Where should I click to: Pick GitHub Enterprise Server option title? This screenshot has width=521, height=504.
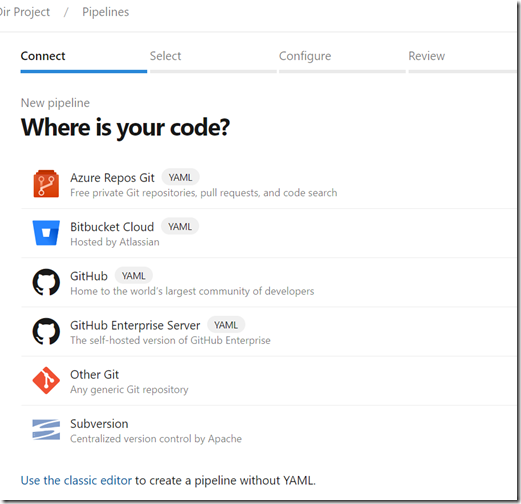(135, 325)
